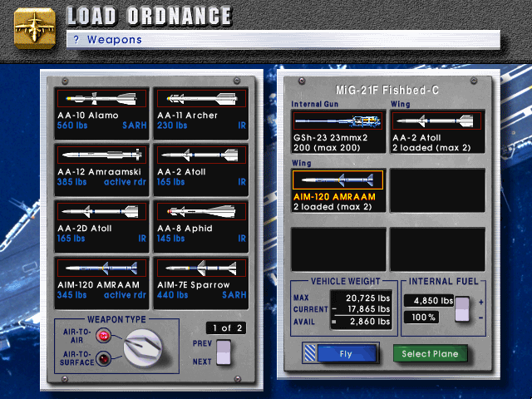Select the AA-8 Aphid missile image
The image size is (532, 399).
201,212
